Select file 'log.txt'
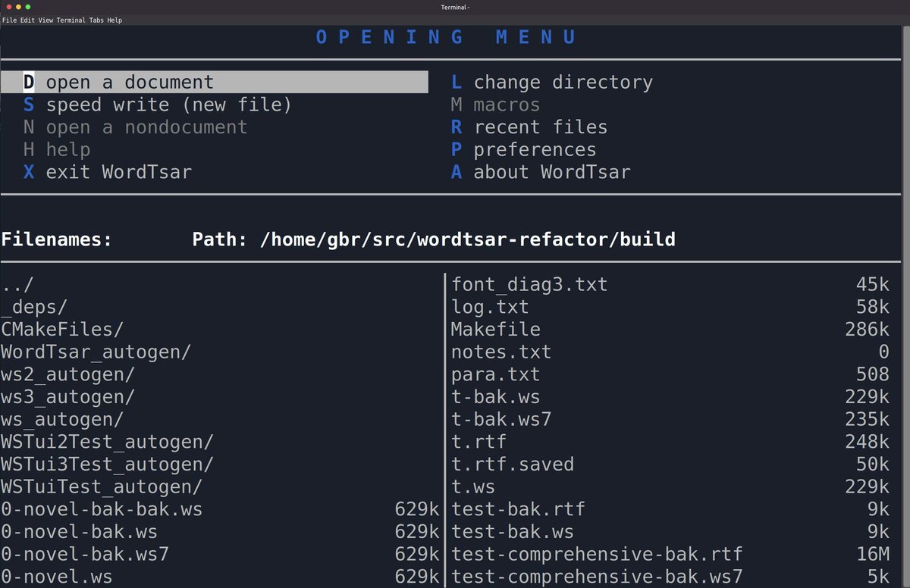 [490, 307]
